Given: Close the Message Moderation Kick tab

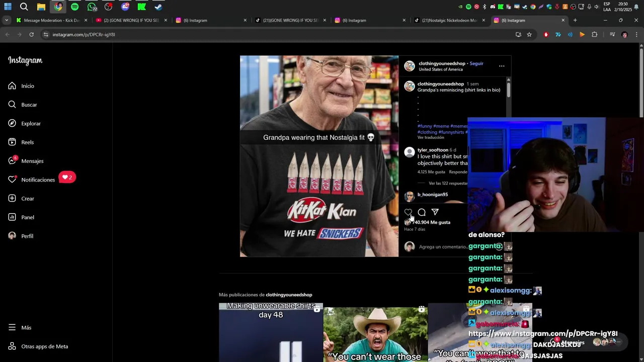Looking at the screenshot, I should tap(86, 21).
